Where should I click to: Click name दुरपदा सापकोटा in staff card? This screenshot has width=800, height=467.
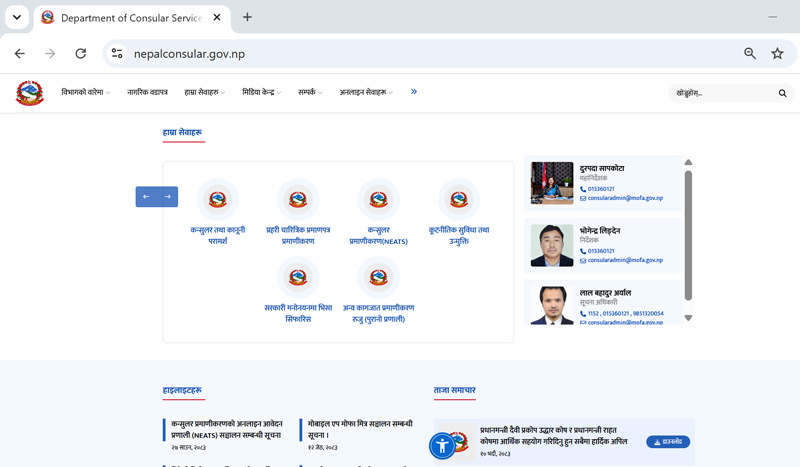[x=602, y=168]
